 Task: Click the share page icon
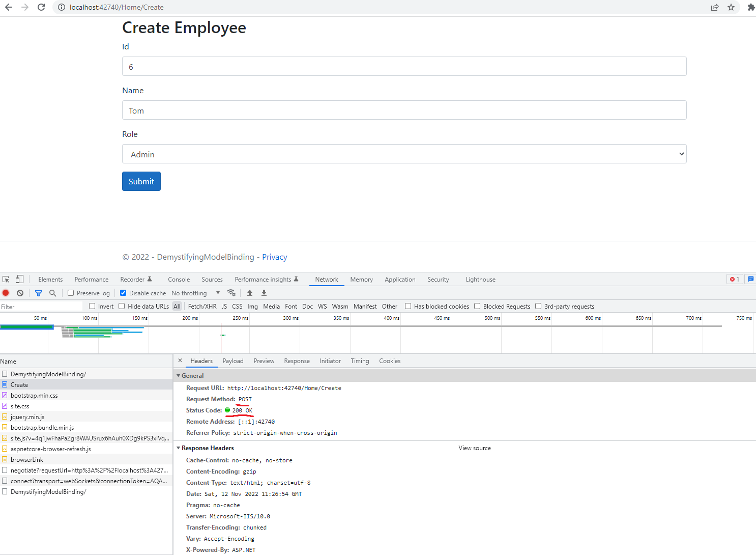(x=715, y=7)
